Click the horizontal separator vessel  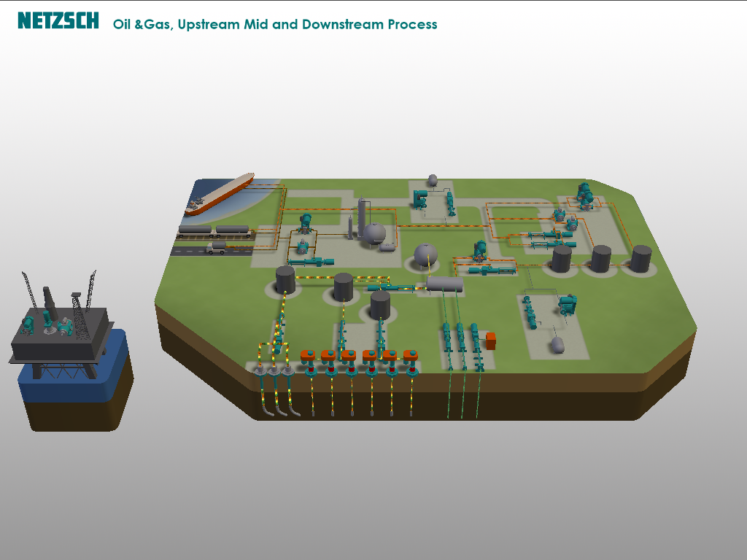tap(444, 284)
